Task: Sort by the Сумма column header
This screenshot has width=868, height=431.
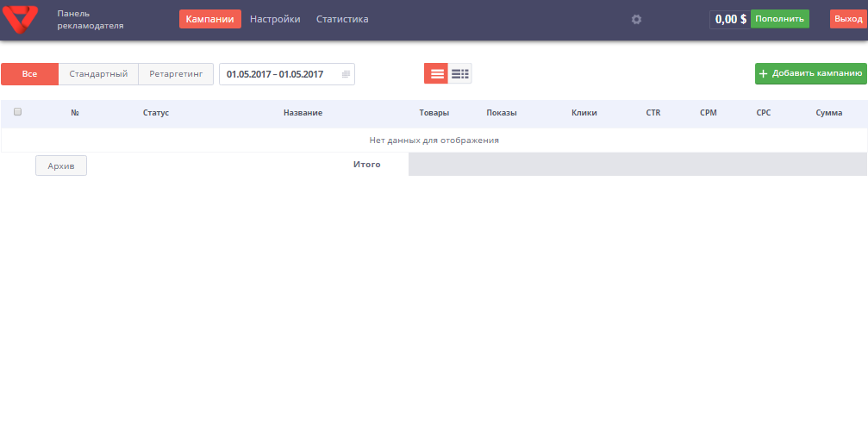Action: click(829, 113)
